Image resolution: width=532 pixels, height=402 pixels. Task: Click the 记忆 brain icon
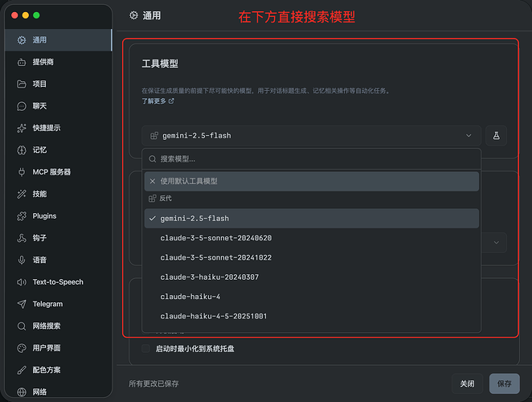click(x=22, y=150)
